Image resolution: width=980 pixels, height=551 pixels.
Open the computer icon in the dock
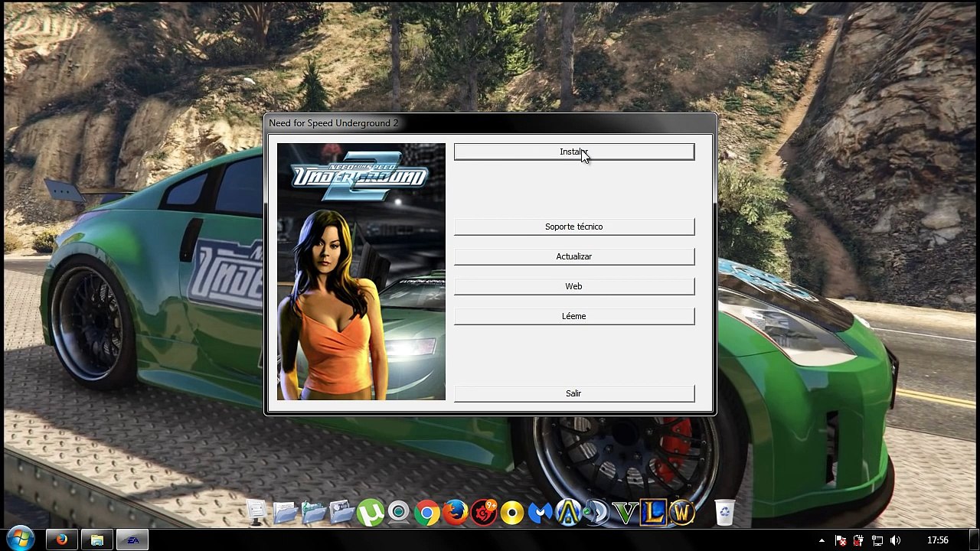click(256, 512)
